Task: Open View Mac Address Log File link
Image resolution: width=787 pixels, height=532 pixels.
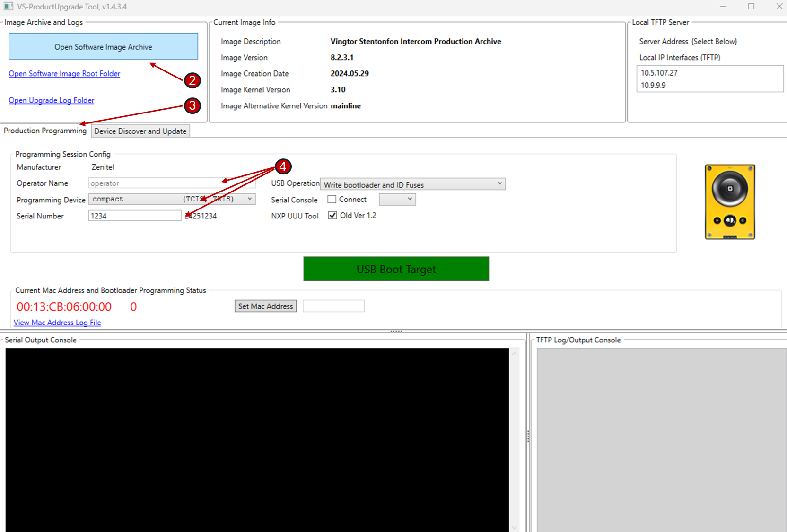Action: click(57, 323)
